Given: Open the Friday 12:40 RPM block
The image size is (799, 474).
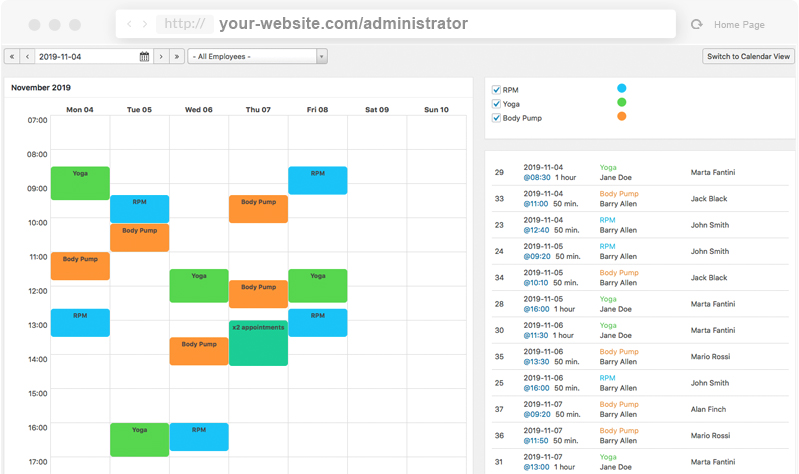Looking at the screenshot, I should (318, 323).
